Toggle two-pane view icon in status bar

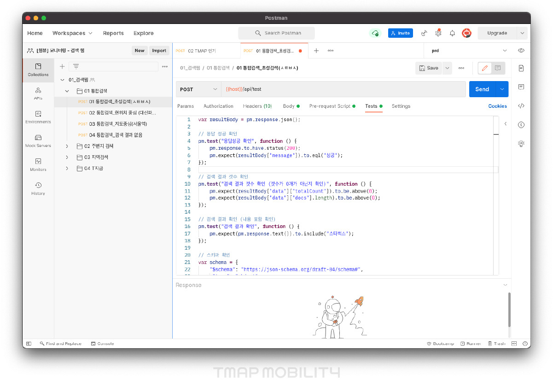coord(514,344)
